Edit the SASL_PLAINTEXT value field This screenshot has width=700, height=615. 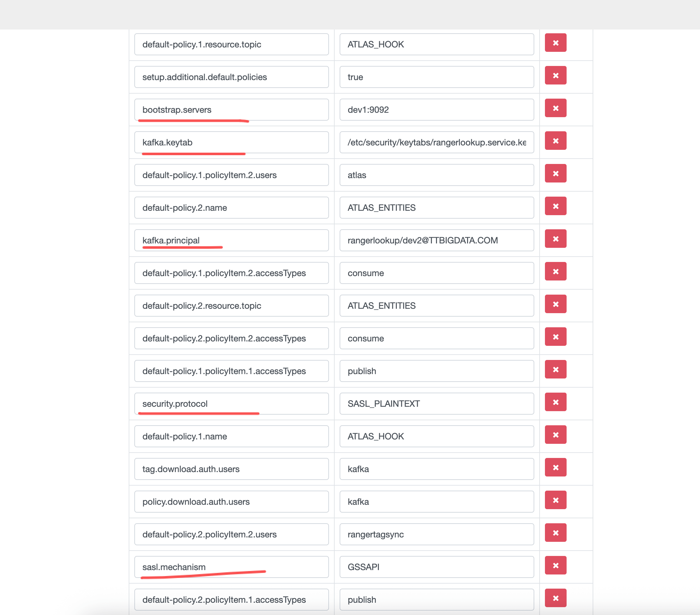pos(436,404)
